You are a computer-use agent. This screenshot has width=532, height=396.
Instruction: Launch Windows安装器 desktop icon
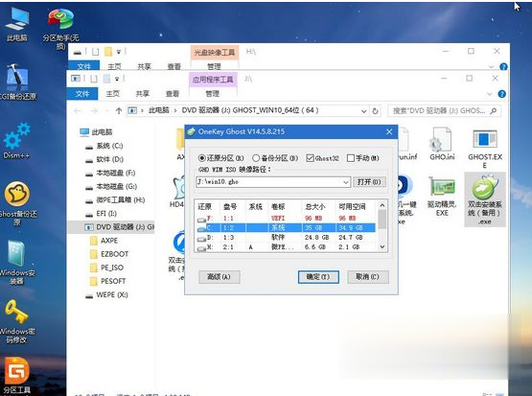pyautogui.click(x=16, y=262)
